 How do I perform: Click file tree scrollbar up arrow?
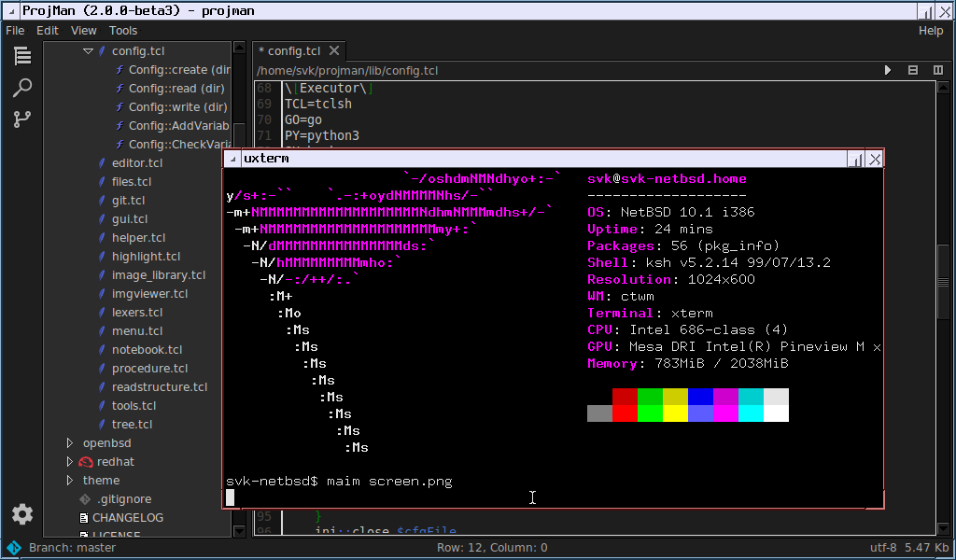click(240, 48)
